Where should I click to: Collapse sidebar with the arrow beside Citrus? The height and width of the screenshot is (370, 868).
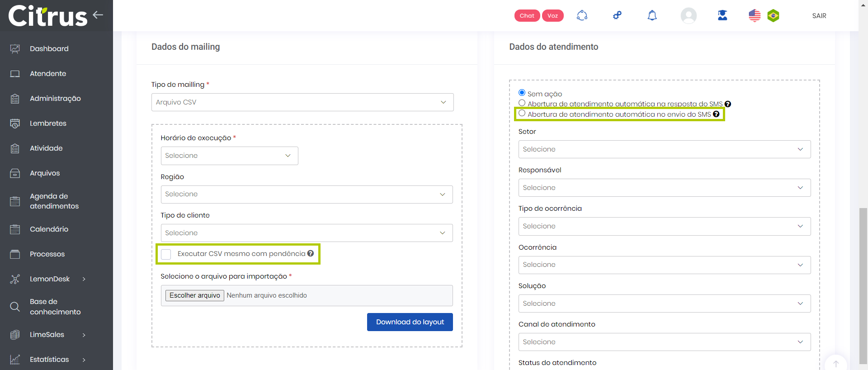[x=98, y=15]
